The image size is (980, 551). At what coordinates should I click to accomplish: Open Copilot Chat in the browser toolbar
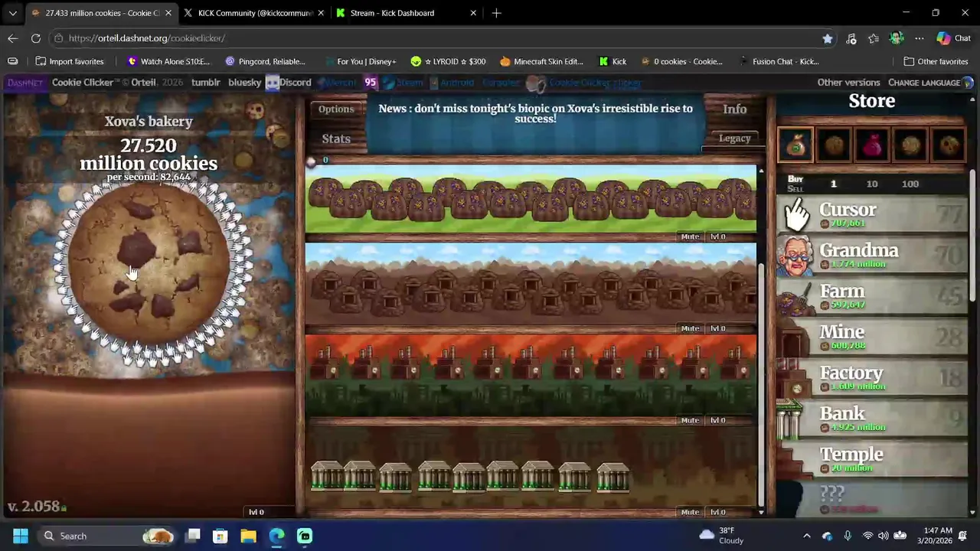pos(954,38)
